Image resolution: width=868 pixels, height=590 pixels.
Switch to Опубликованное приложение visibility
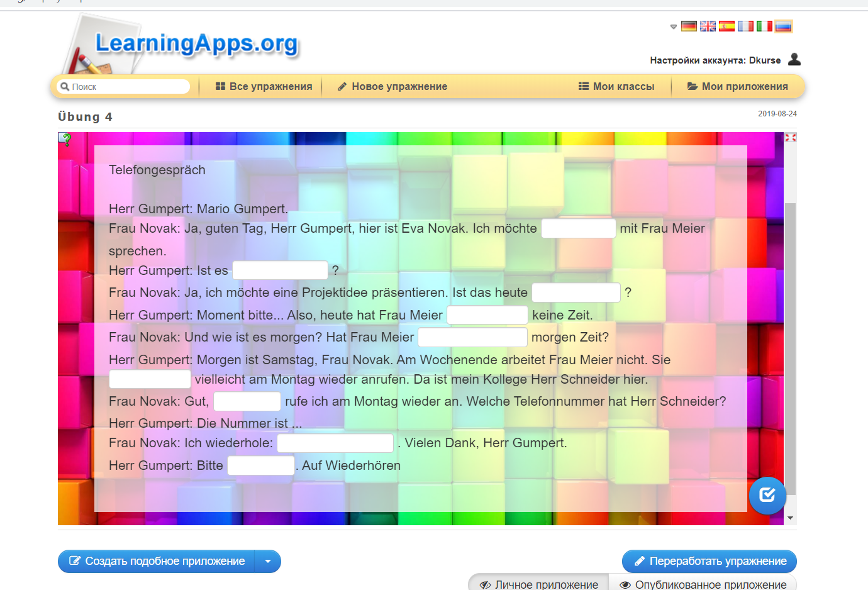tap(703, 584)
